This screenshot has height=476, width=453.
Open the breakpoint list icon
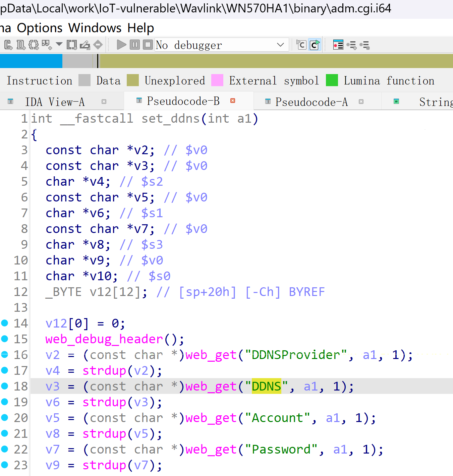338,45
